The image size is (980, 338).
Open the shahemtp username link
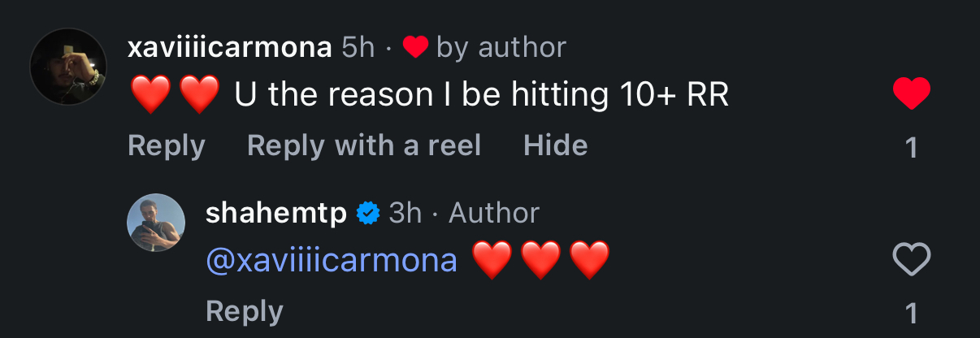click(277, 213)
